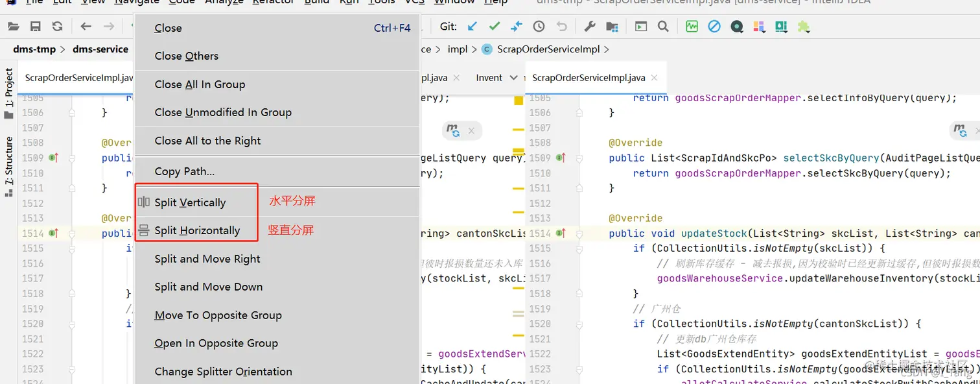Click the Save All toolbar icon
Viewport: 980px width, 384px height.
[x=36, y=27]
